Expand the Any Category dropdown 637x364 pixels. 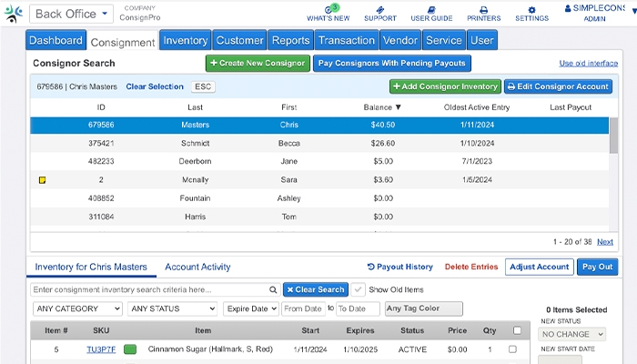76,308
